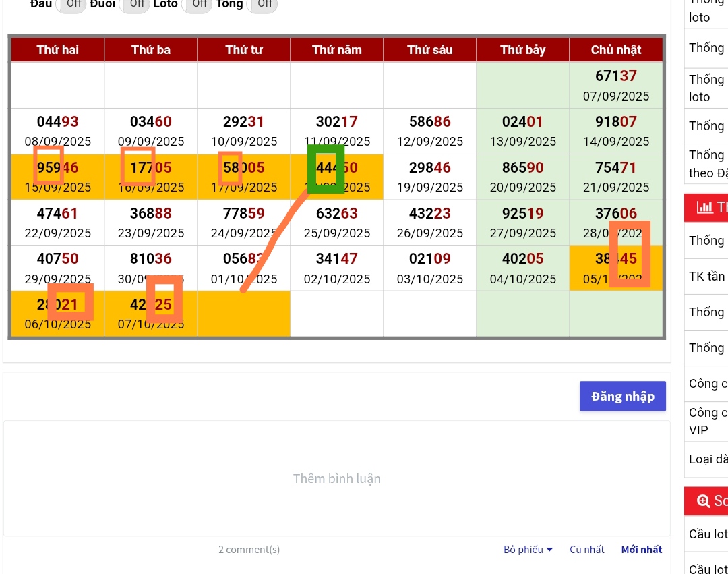
Task: Open the Công c VIP sidebar link
Action: click(x=708, y=421)
